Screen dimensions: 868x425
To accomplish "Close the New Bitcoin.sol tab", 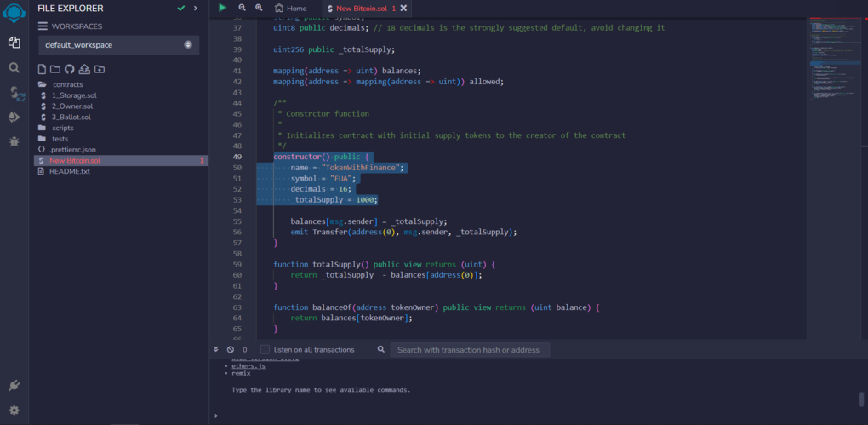I will pos(403,9).
